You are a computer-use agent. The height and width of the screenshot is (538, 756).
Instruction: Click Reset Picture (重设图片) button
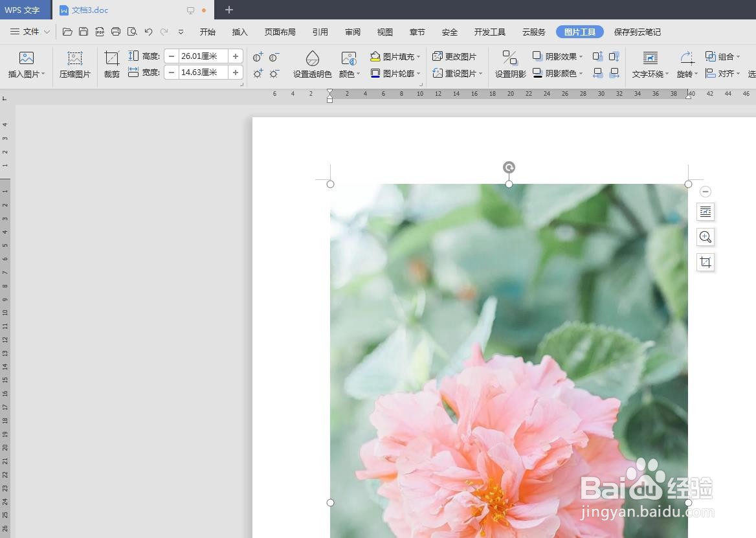pyautogui.click(x=457, y=73)
